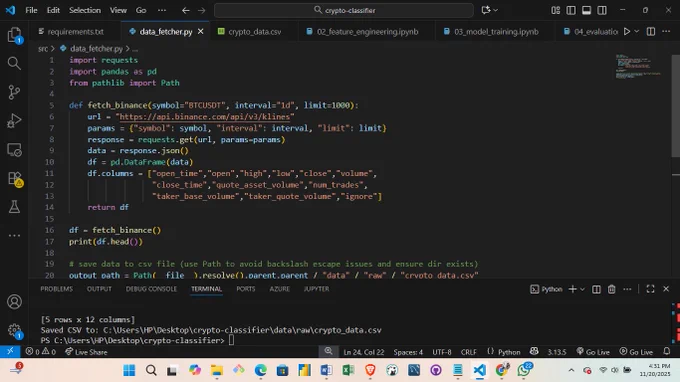Go to line via Ln 24, Col 22
The height and width of the screenshot is (382, 680).
(363, 352)
